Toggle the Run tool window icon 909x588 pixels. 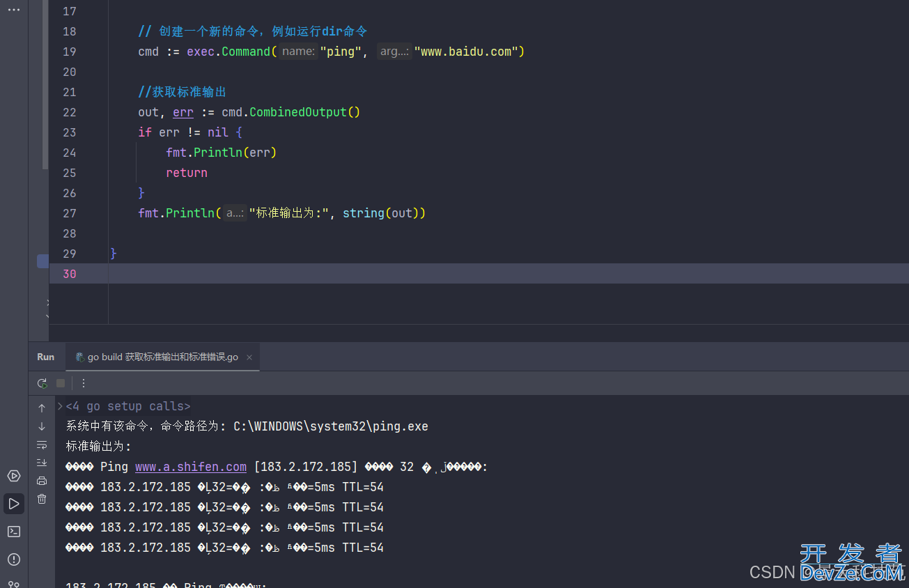point(14,504)
